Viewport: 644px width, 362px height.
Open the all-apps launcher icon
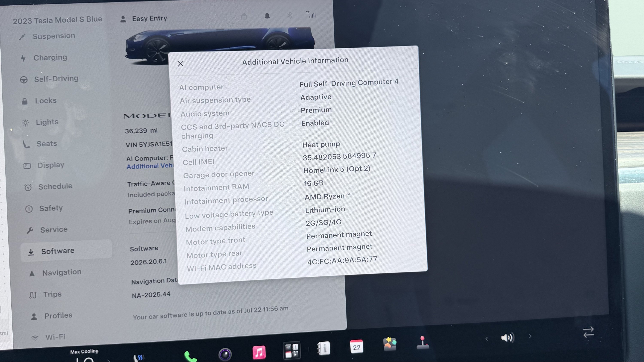(292, 350)
